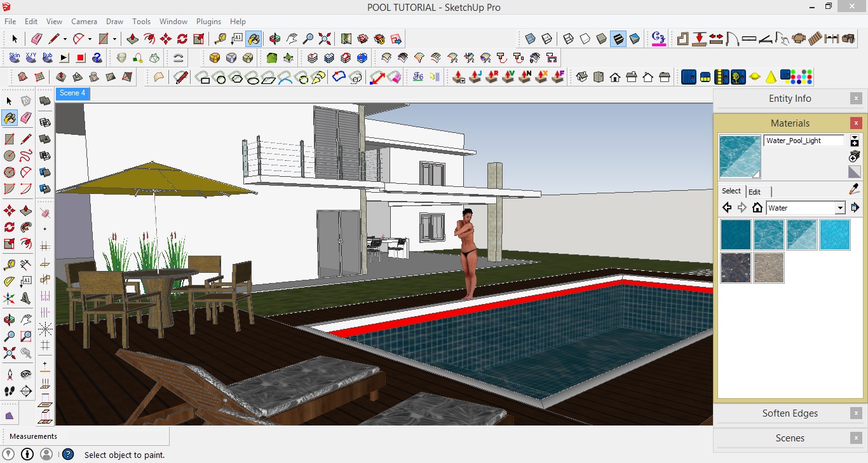Click the In Model home button in Materials
This screenshot has width=868, height=463.
click(x=757, y=207)
